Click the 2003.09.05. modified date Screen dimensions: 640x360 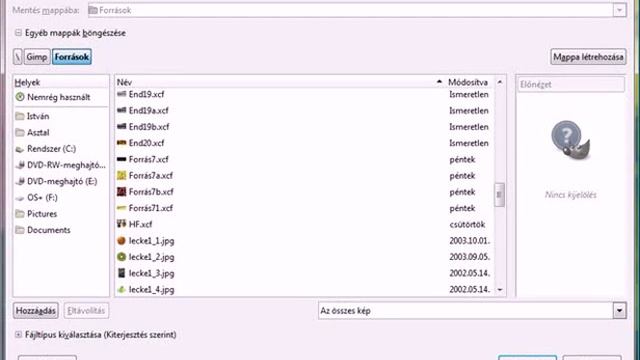point(470,257)
